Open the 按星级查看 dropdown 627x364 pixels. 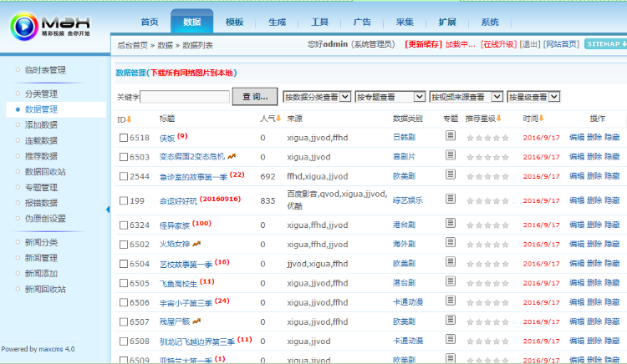[533, 97]
